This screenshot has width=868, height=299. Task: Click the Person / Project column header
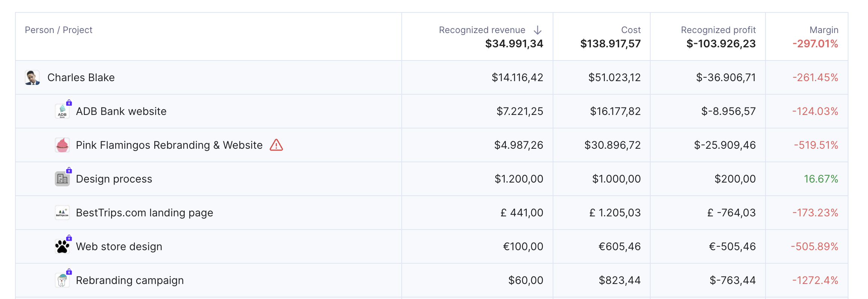pos(59,30)
